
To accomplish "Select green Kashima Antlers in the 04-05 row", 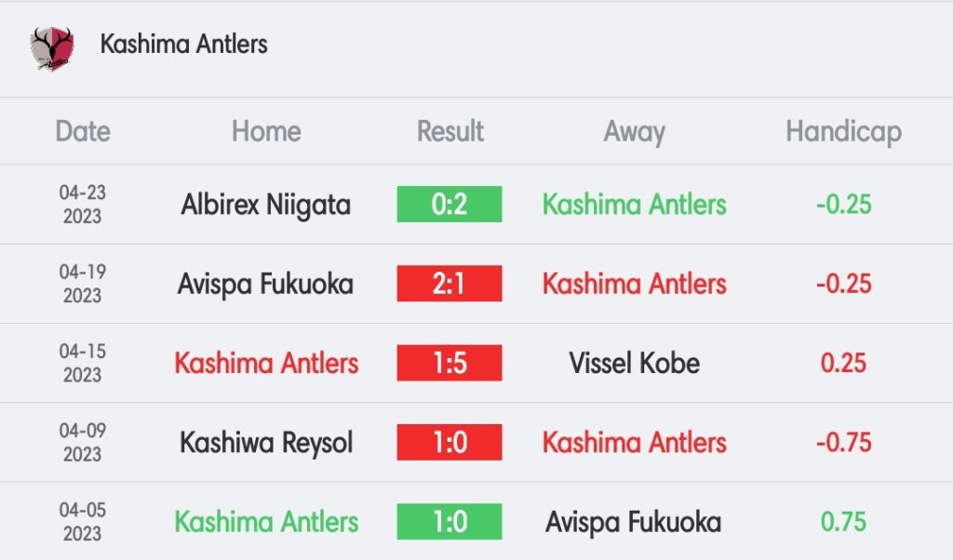I will [x=266, y=522].
